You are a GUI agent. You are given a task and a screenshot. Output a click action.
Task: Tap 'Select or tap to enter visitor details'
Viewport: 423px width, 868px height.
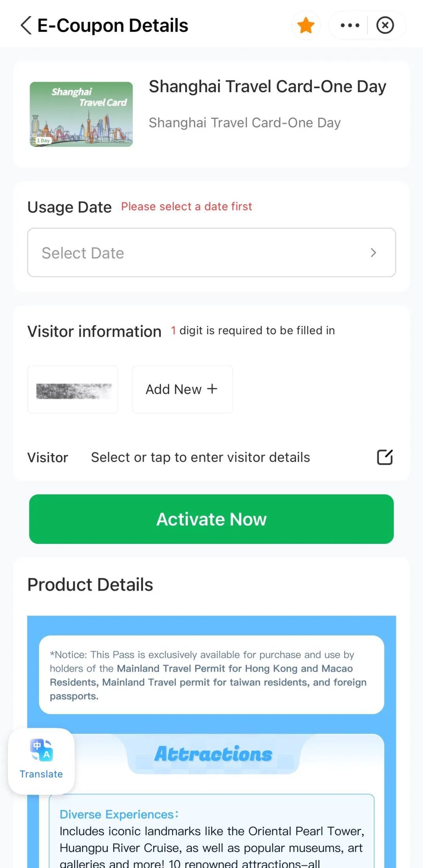[x=201, y=457]
